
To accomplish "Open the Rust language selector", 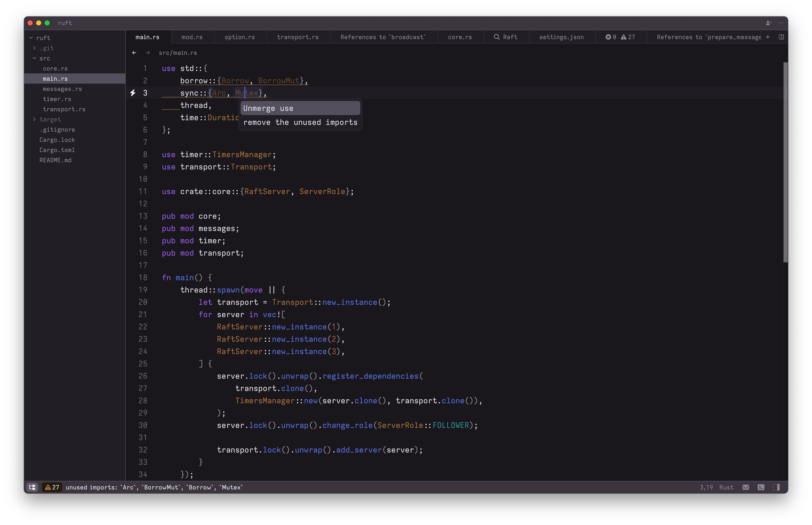I will [x=726, y=487].
